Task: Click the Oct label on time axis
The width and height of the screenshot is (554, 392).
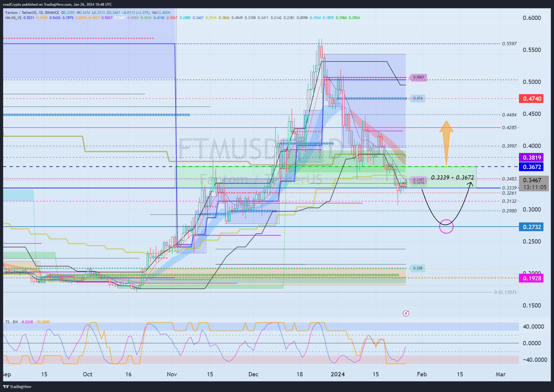Action: (88, 374)
